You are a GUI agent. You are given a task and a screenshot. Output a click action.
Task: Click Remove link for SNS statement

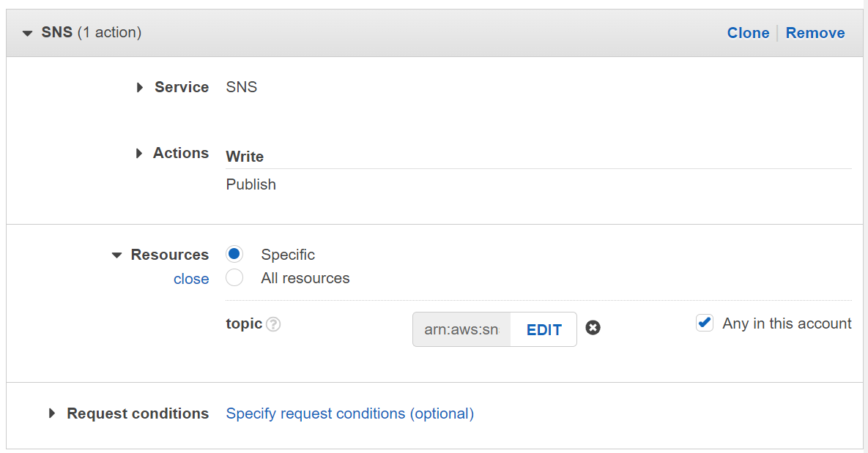(815, 33)
